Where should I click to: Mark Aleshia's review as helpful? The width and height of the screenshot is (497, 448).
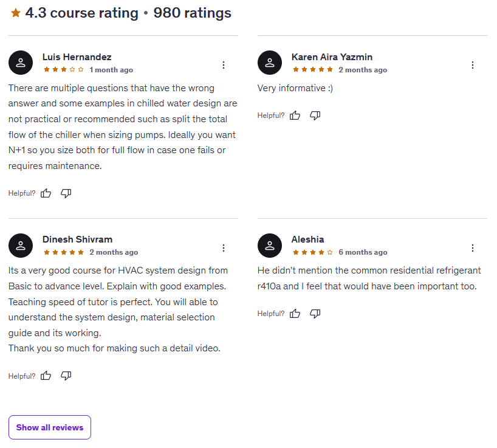click(295, 314)
